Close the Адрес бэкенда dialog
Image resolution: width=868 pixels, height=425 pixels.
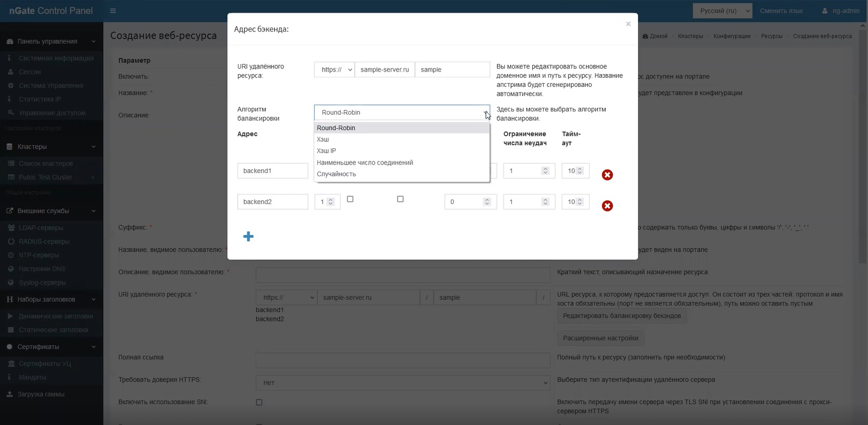pos(628,24)
